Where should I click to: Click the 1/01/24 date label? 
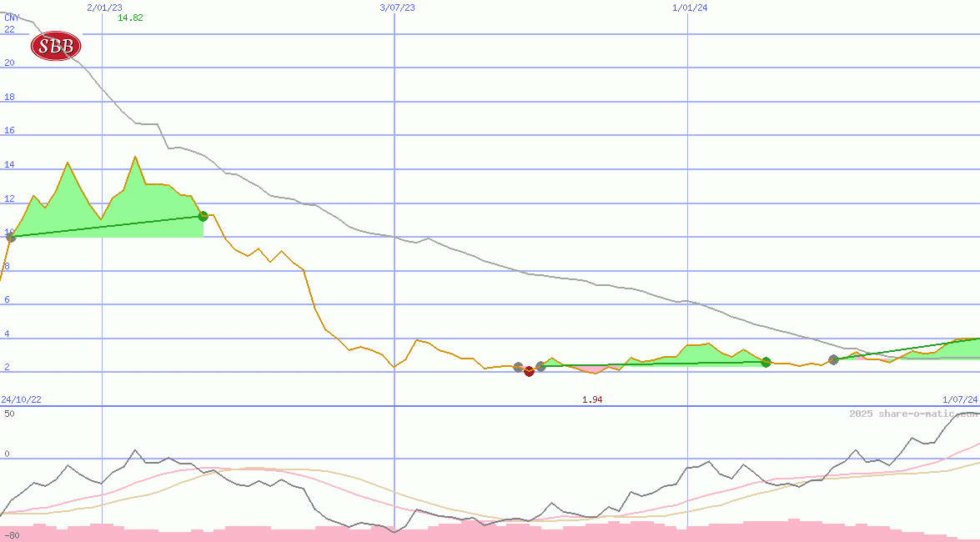point(690,8)
